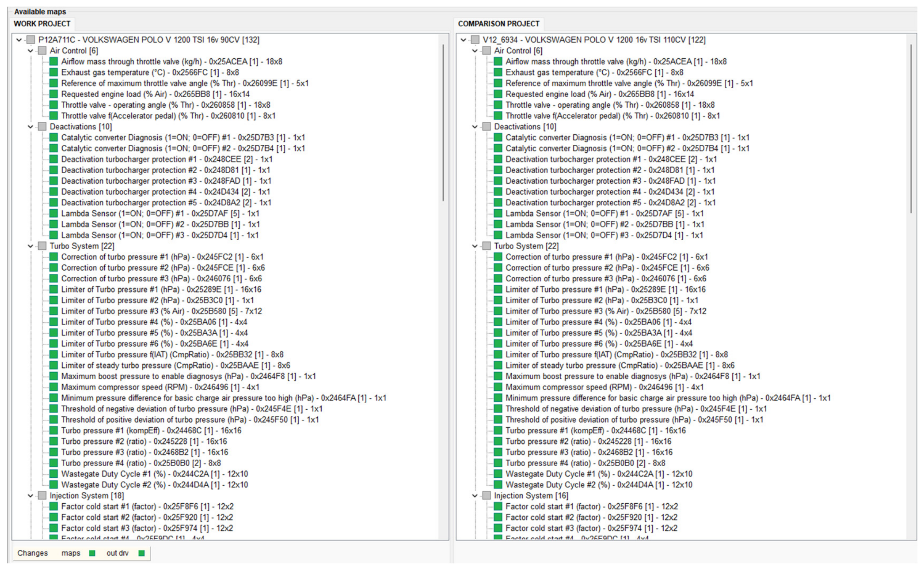Click green icon of comparison Throttle valve operating angle
The width and height of the screenshot is (924, 570).
coord(498,105)
